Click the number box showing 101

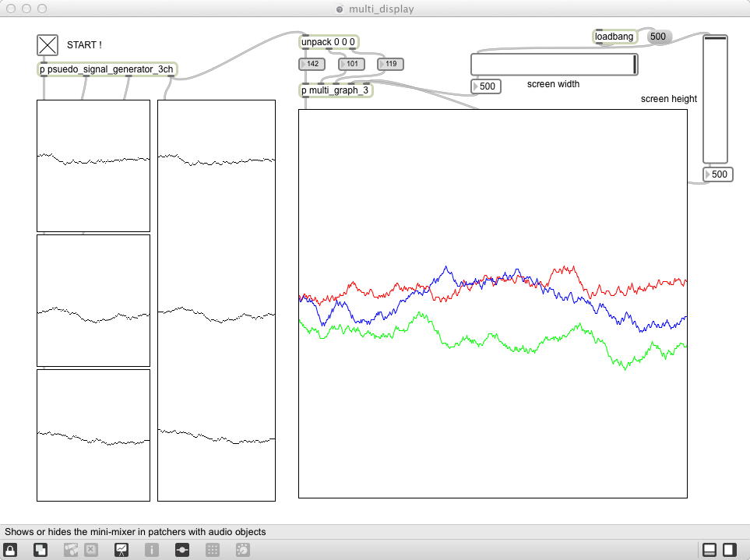tap(351, 64)
